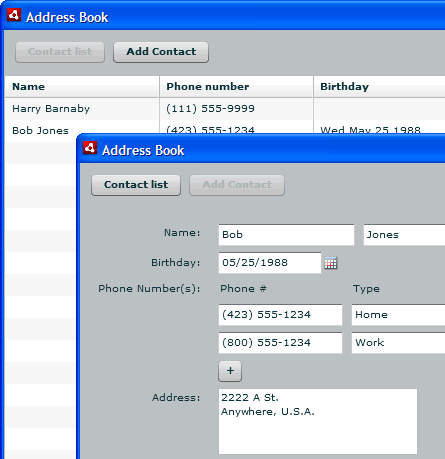Open the Work phone type dropdown
Image resolution: width=445 pixels, height=459 pixels.
pos(398,343)
